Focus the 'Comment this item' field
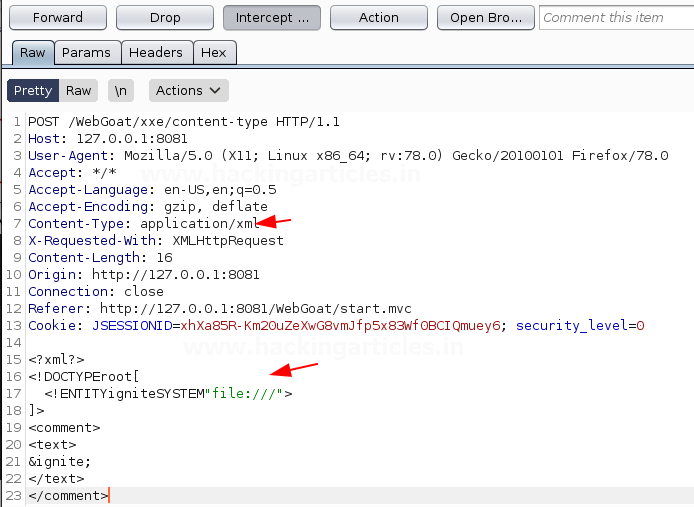This screenshot has width=694, height=507. [617, 18]
